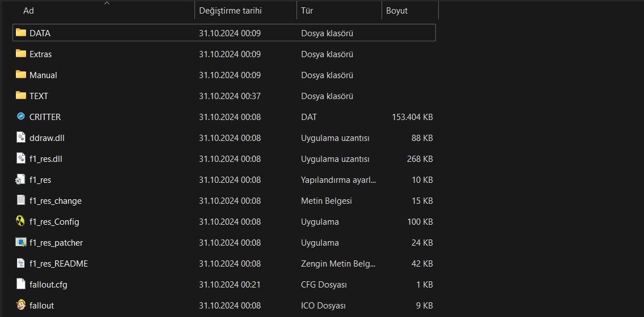Viewport: 644px width, 317px height.
Task: Sort by Değiştirme tarihi column header
Action: tap(230, 11)
